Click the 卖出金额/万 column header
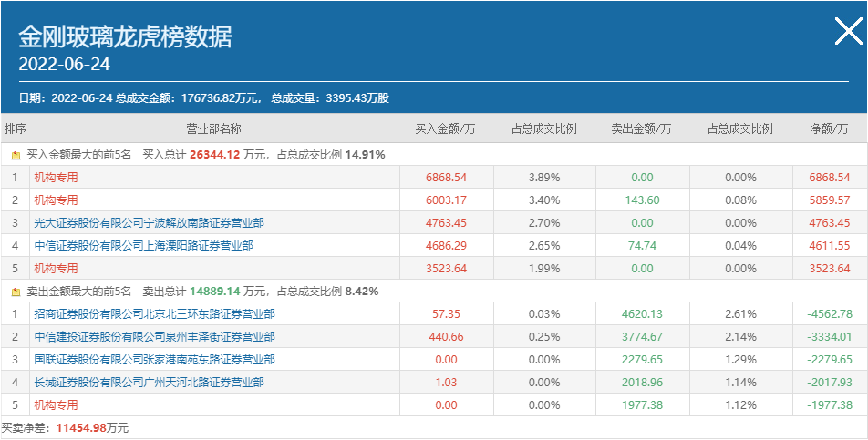This screenshot has width=868, height=440. pyautogui.click(x=641, y=129)
